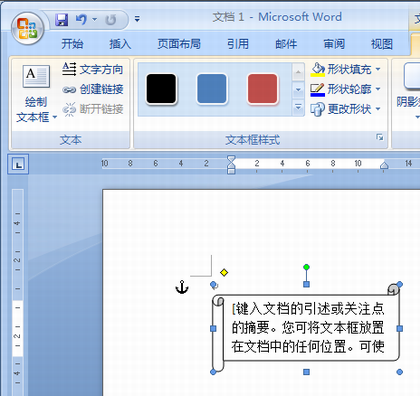Click the Office button orb

pos(27,29)
